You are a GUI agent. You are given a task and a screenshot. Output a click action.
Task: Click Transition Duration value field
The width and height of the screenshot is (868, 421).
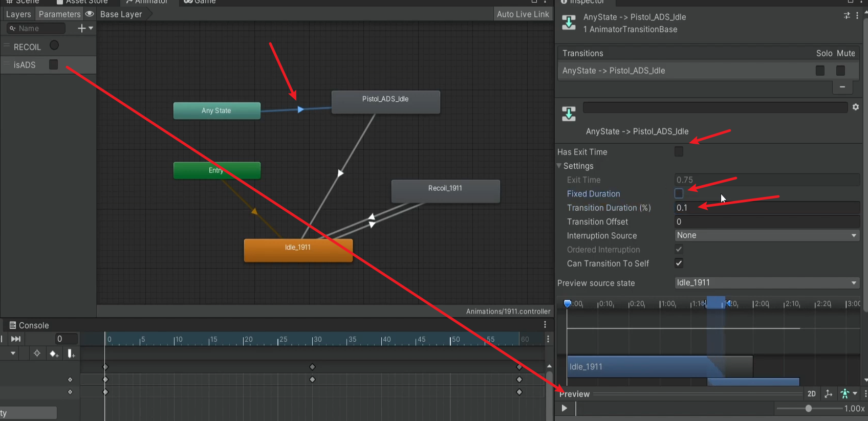coord(767,208)
